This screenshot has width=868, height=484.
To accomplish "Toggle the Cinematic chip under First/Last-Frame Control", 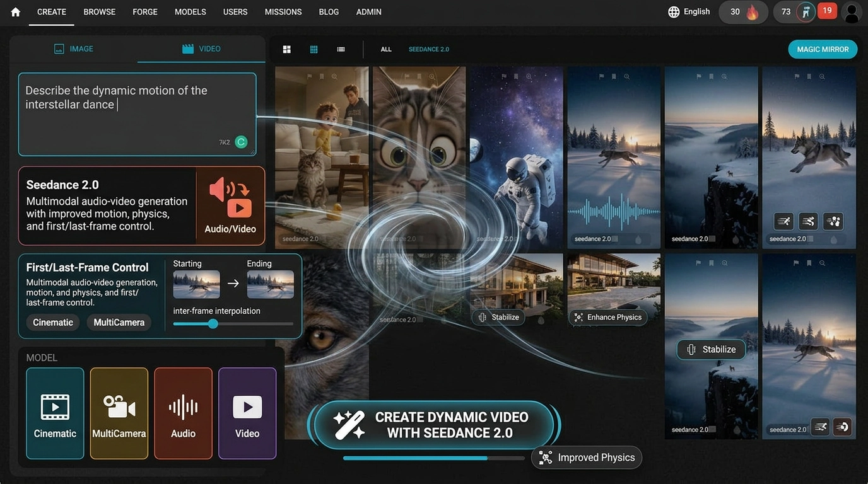I will 53,322.
